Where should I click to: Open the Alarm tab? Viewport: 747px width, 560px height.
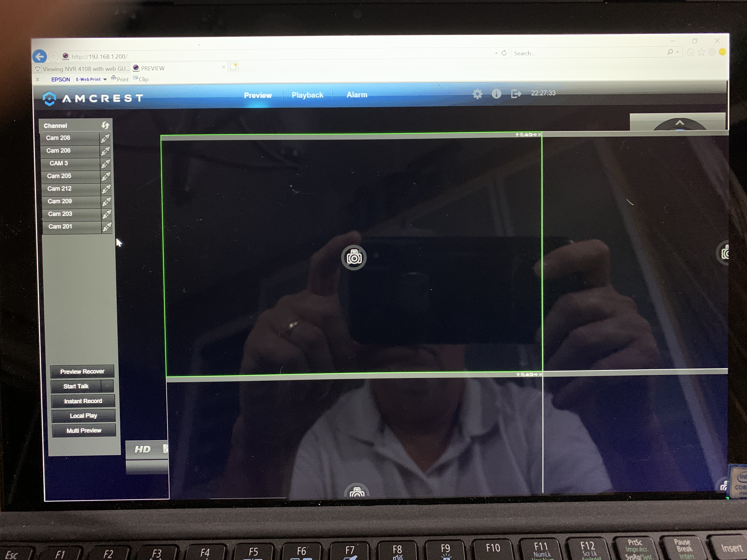(357, 95)
